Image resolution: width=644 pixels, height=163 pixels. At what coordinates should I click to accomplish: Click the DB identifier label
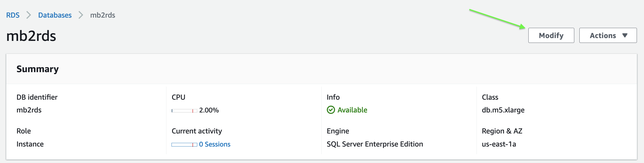coord(37,97)
